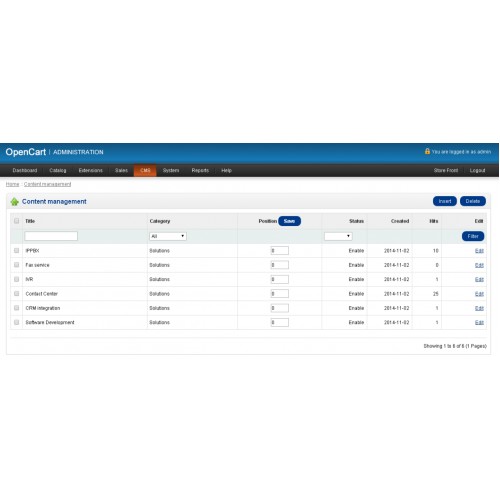The height and width of the screenshot is (500, 500).
Task: Click the Title filter text field
Action: click(51, 236)
